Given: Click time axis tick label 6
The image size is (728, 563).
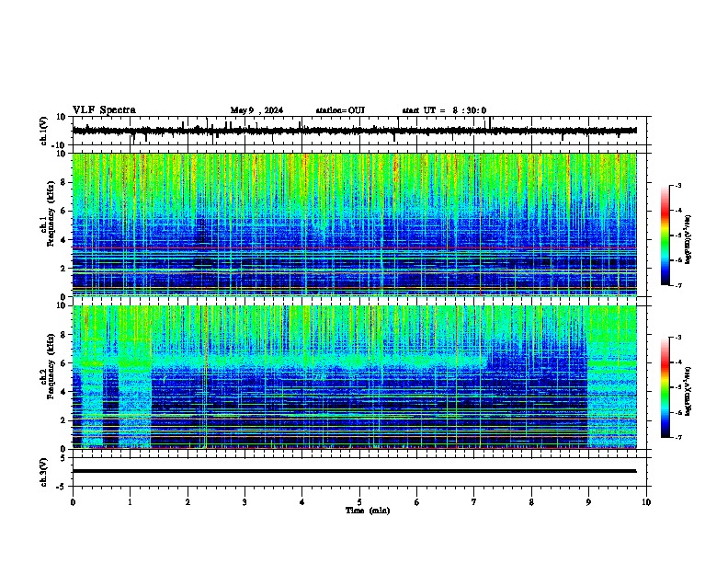Looking at the screenshot, I should (416, 502).
